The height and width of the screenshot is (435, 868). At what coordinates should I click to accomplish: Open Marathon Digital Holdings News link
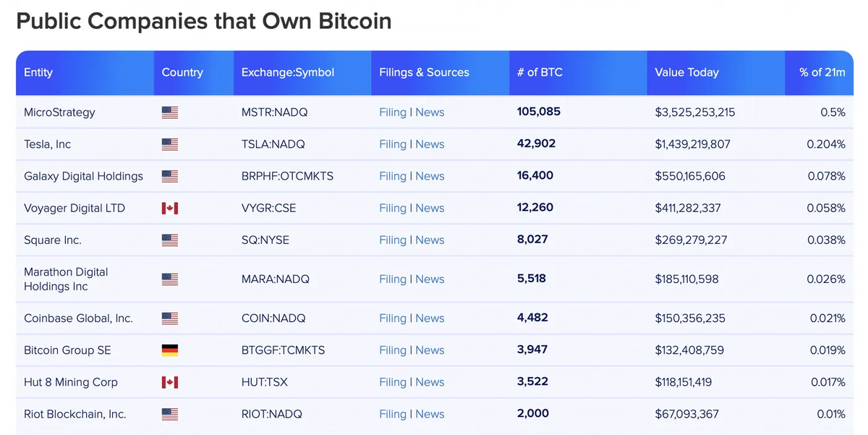[430, 279]
